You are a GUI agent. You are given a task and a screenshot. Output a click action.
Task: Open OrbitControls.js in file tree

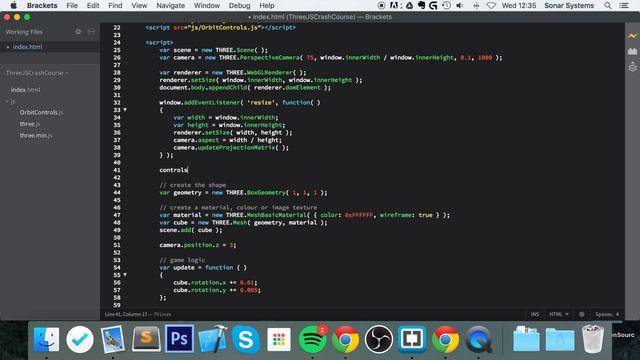41,112
